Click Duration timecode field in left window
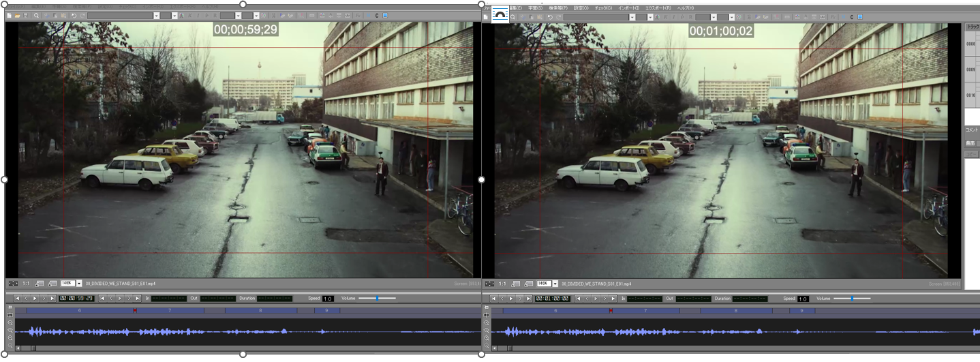Viewport: 980px width, 362px height. (275, 298)
